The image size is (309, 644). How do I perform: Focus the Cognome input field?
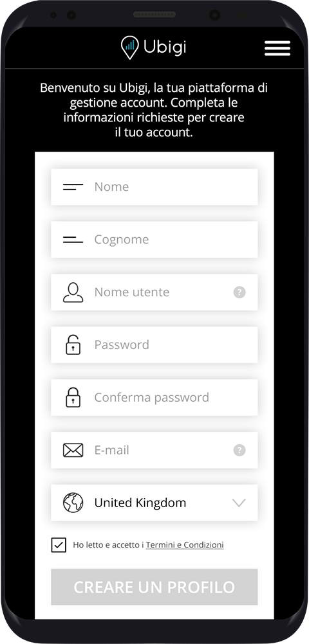[154, 240]
